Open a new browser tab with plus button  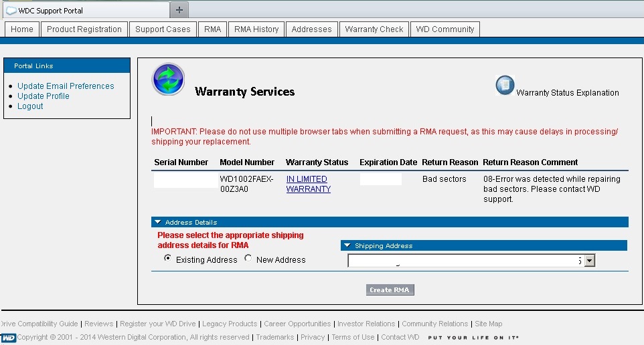(179, 10)
